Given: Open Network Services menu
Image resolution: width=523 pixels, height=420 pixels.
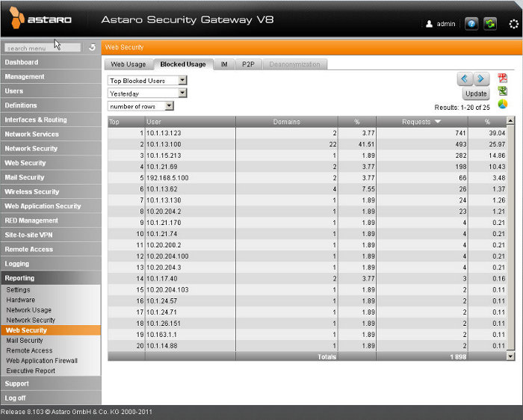Looking at the screenshot, I should pyautogui.click(x=51, y=134).
